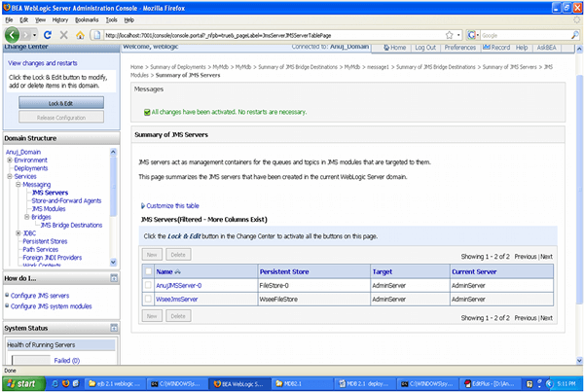The image size is (584, 392).
Task: Tick the checkbox for AnujJMSServer-0
Action: [148, 286]
